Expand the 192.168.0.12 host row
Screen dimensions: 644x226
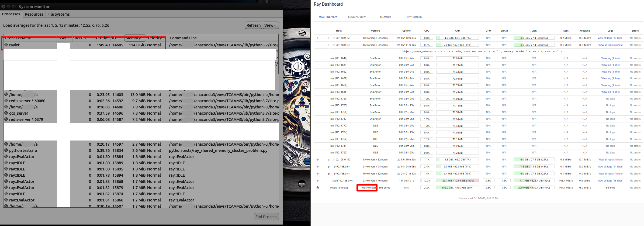coord(318,38)
